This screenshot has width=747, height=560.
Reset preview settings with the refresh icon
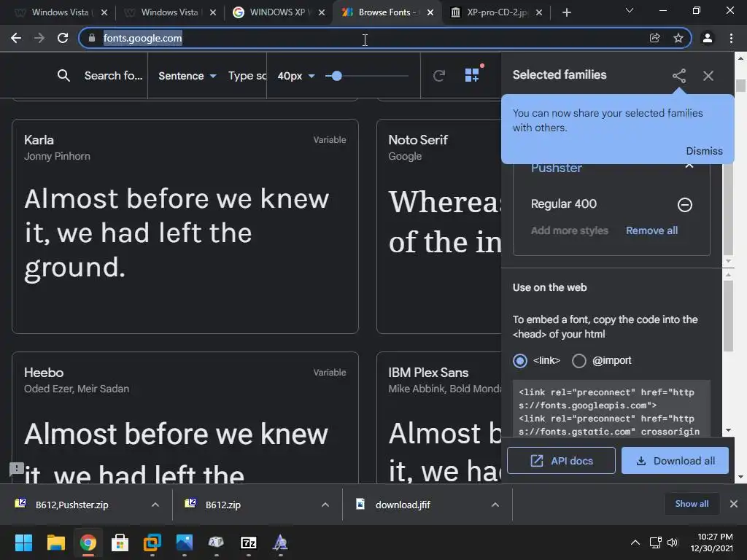coord(438,75)
